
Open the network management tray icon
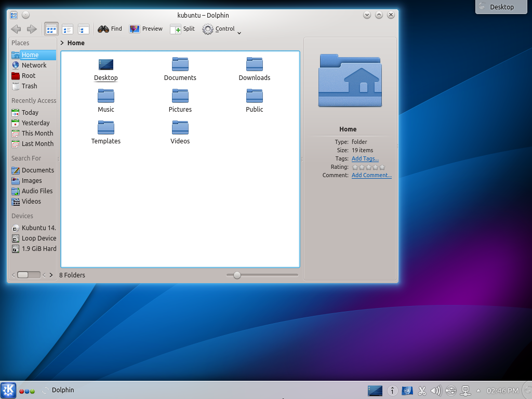[x=465, y=391]
